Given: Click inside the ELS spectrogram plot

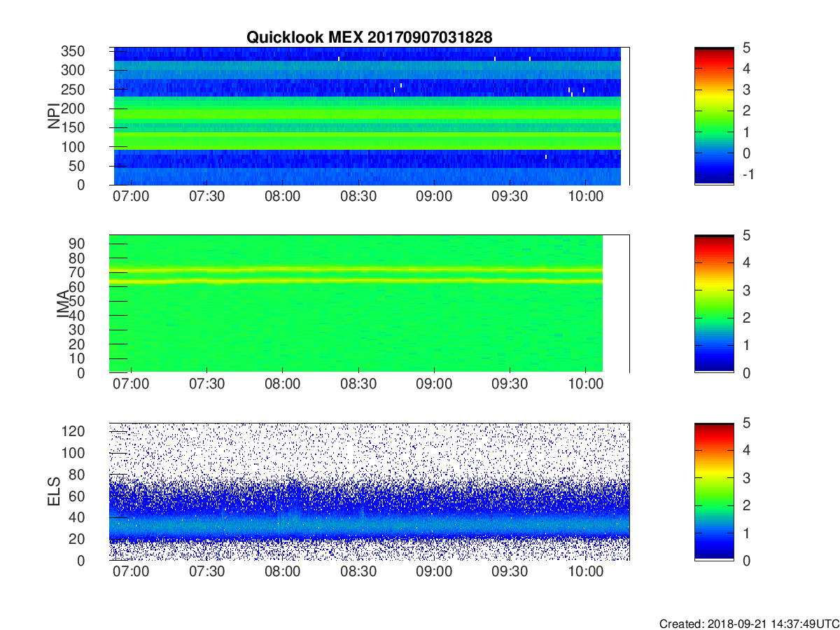Looking at the screenshot, I should click(x=369, y=491).
